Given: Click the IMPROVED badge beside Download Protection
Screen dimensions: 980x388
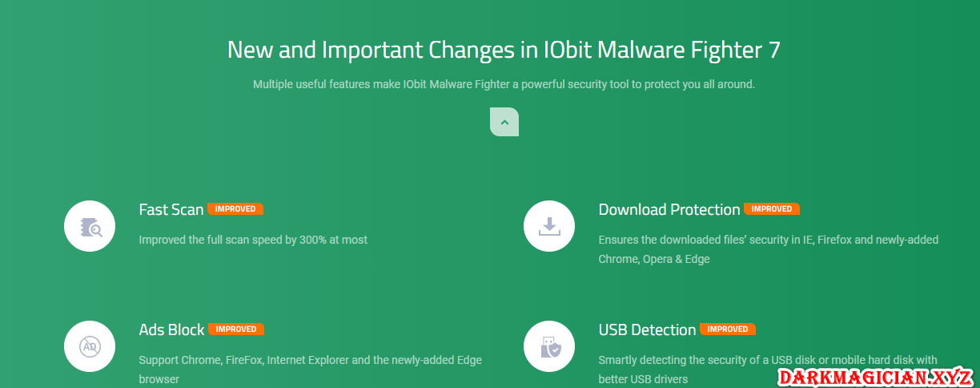Looking at the screenshot, I should click(772, 209).
